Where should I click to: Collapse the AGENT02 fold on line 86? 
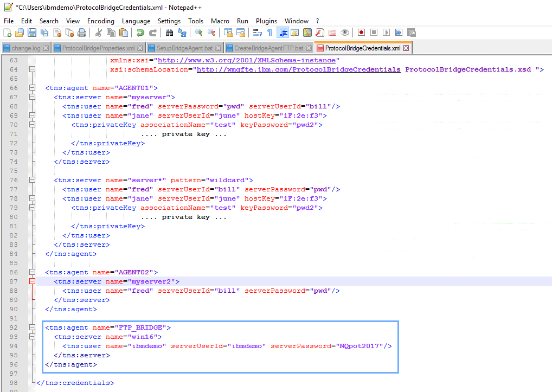[32, 272]
